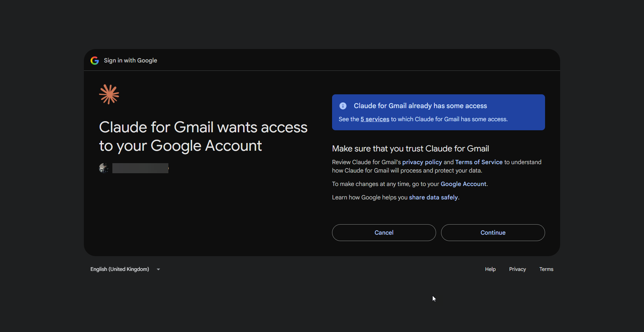
Task: Open the privacy policy link
Action: tap(422, 162)
